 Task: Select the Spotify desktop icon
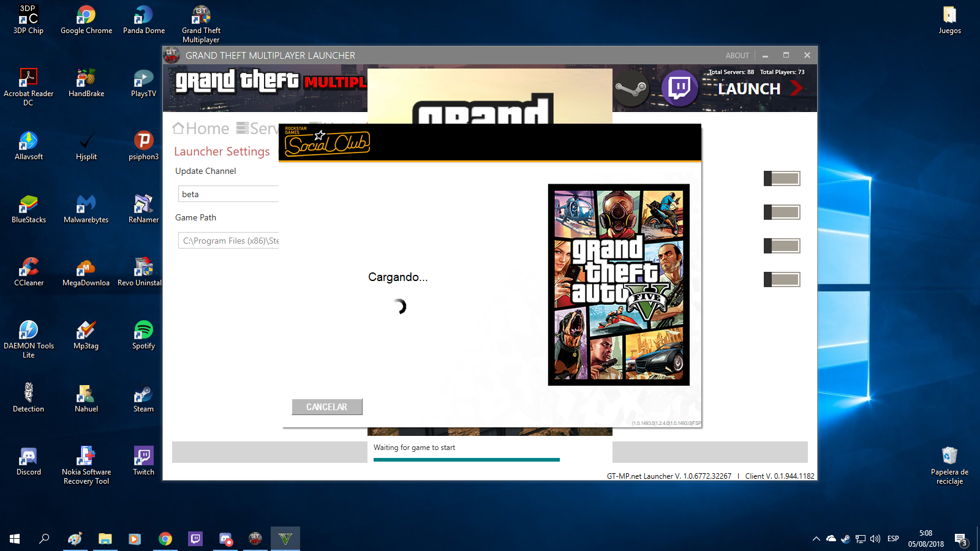click(144, 335)
